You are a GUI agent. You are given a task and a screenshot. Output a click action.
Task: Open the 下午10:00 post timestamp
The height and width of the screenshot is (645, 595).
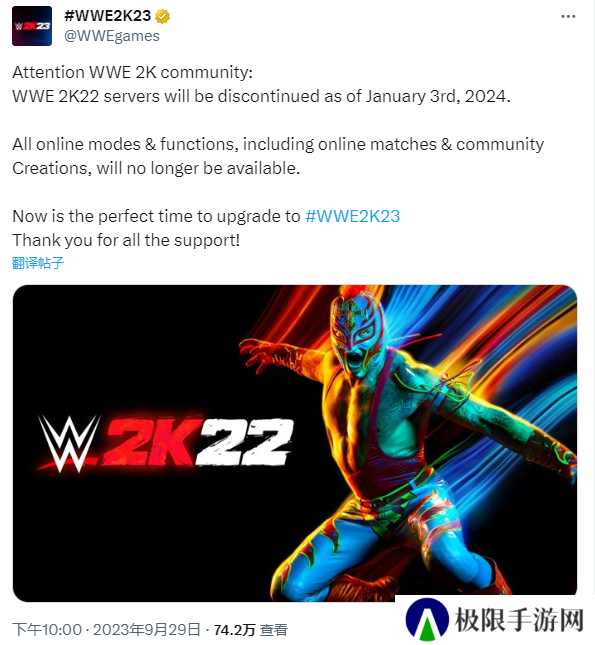click(47, 630)
